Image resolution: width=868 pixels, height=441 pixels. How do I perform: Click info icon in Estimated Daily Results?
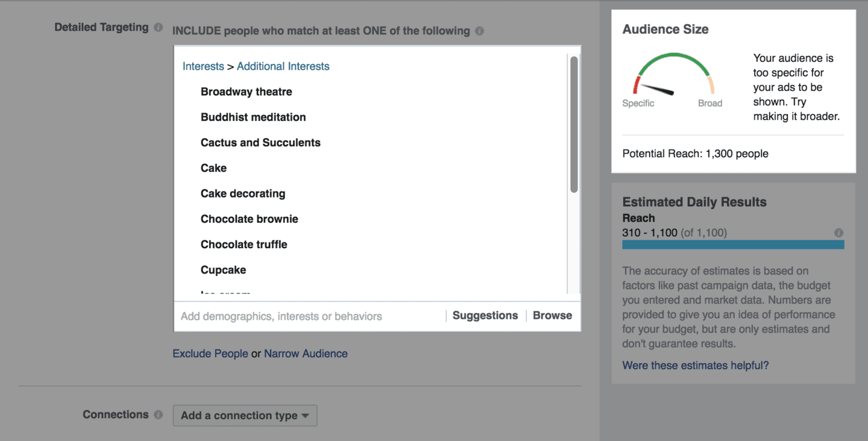tap(838, 233)
